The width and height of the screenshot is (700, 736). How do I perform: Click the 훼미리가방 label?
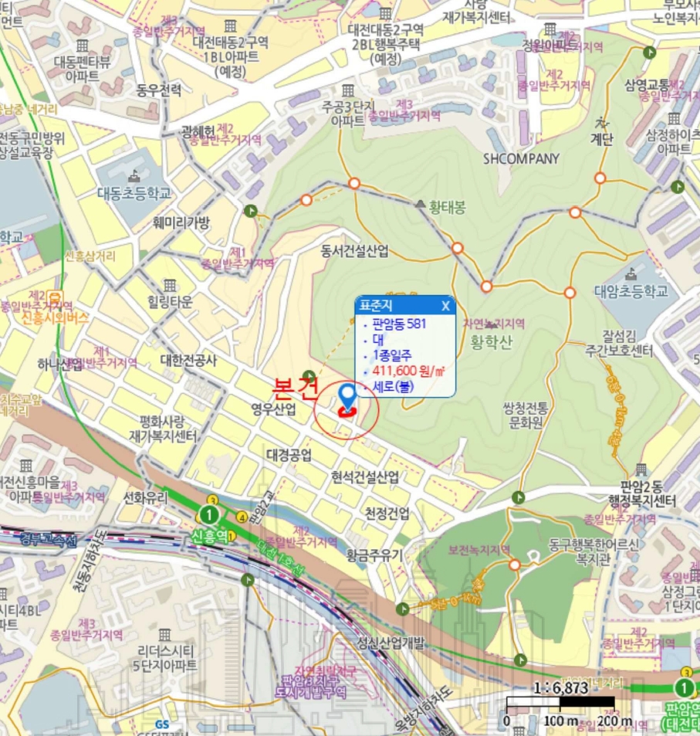[x=181, y=222]
